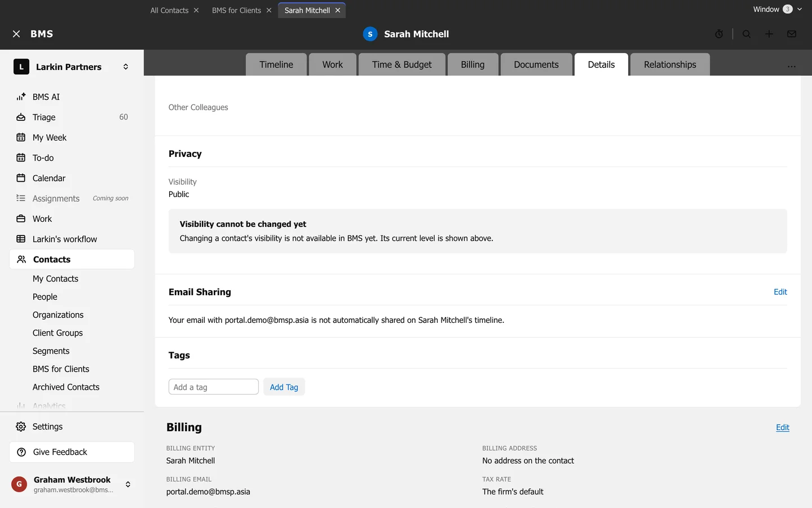The height and width of the screenshot is (508, 812).
Task: Open search with the magnifier icon
Action: tap(747, 34)
